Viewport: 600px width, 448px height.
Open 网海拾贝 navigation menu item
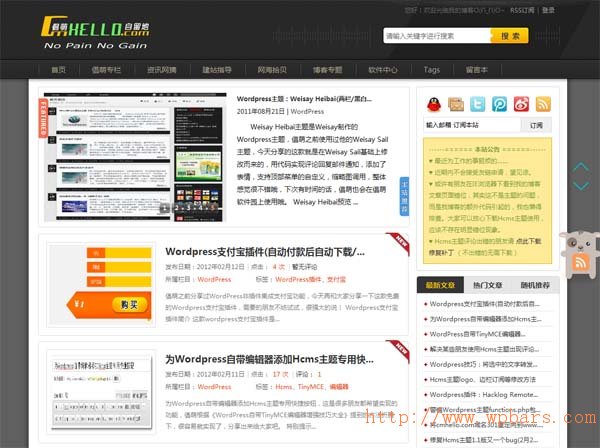[x=272, y=70]
